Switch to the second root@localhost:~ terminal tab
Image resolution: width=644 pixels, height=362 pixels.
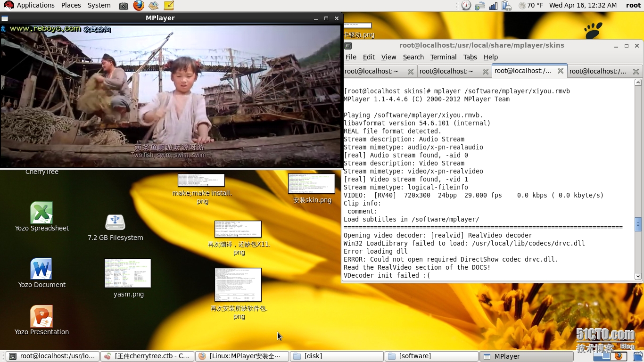(x=446, y=71)
